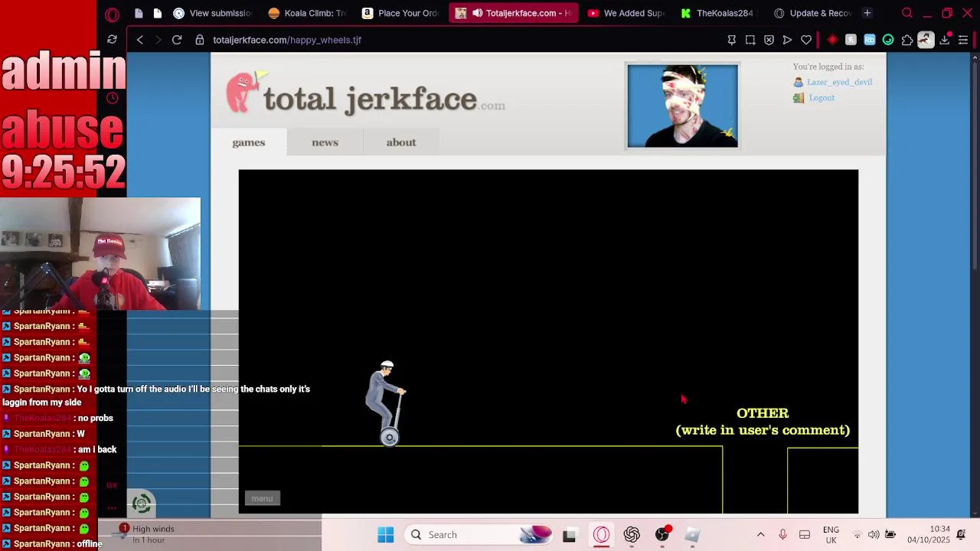Open Windows Start menu
Viewport: 980px width, 551px height.
tap(386, 534)
